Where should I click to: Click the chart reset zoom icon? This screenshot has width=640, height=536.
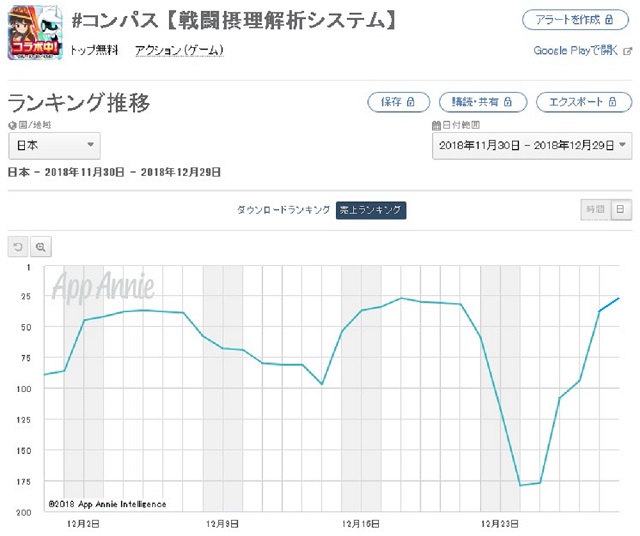click(18, 247)
